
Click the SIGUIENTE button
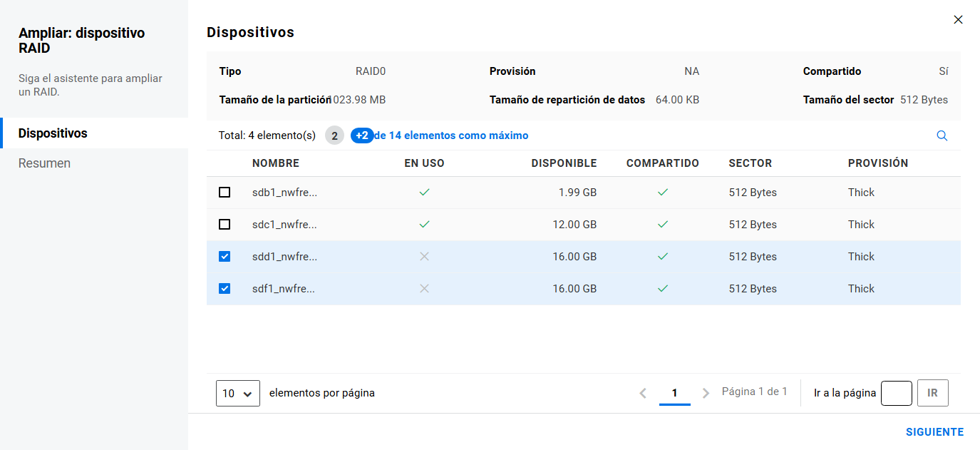tap(934, 432)
